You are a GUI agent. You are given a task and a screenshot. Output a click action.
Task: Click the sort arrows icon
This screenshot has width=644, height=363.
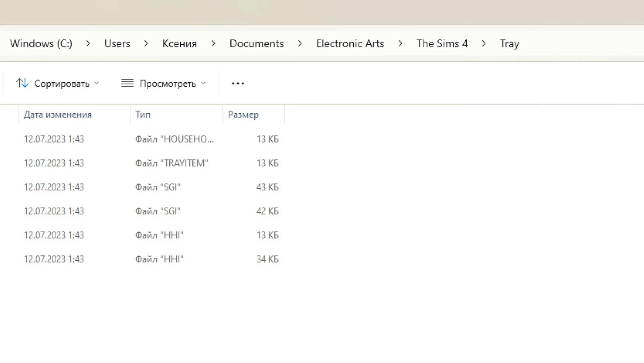22,83
